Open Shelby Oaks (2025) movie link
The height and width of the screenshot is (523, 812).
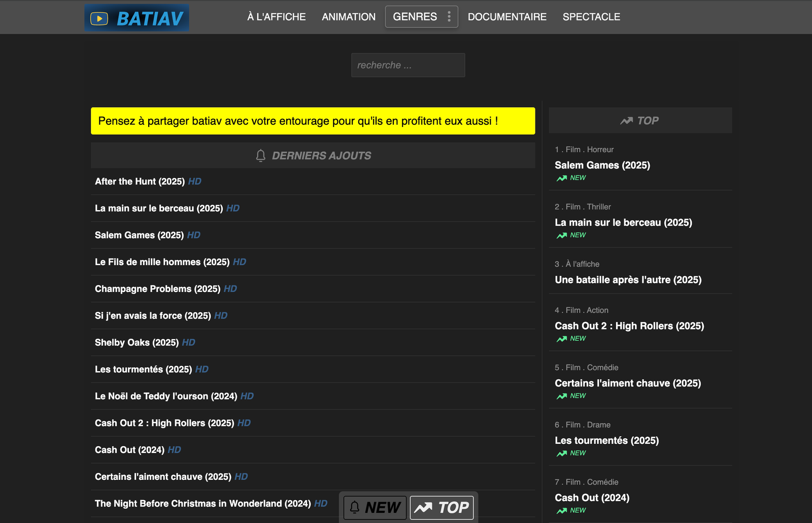[137, 343]
